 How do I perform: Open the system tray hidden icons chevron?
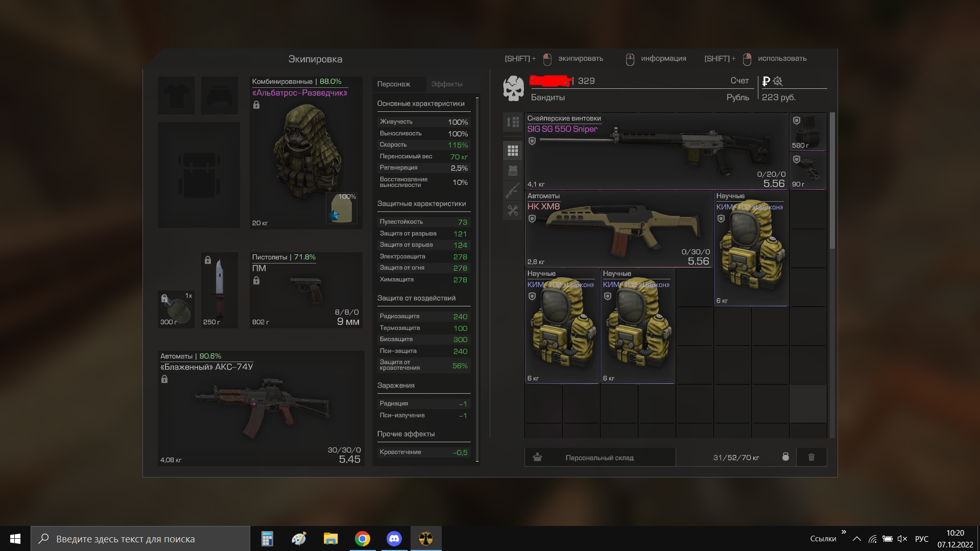[x=857, y=539]
